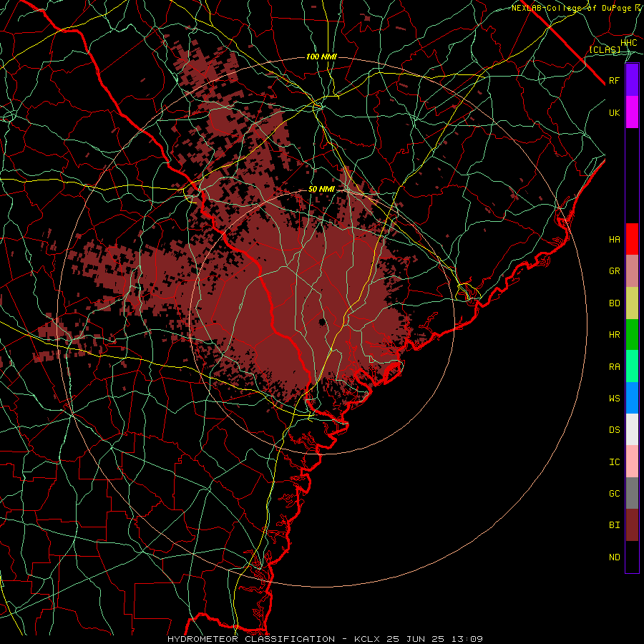Click the HHC product code label

coord(629,43)
